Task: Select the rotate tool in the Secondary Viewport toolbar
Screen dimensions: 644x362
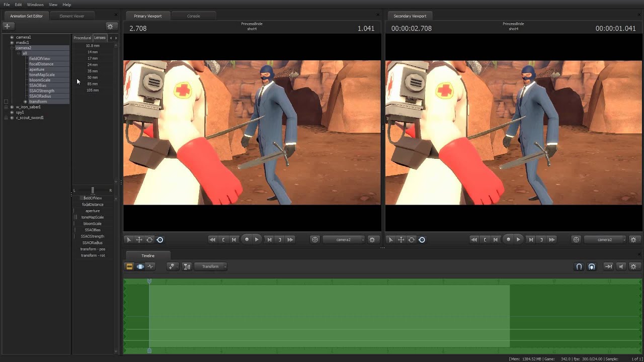Action: pos(412,240)
